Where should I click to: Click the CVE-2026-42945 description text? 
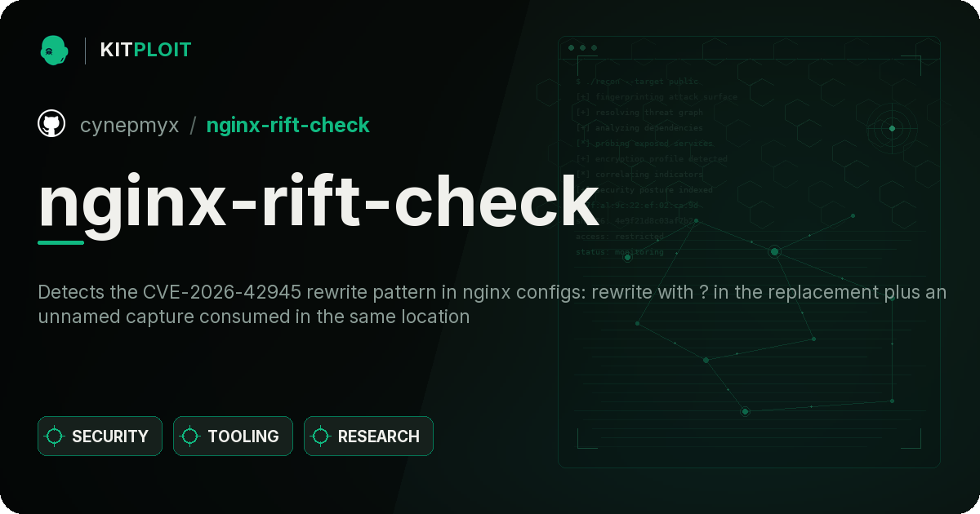tap(492, 304)
